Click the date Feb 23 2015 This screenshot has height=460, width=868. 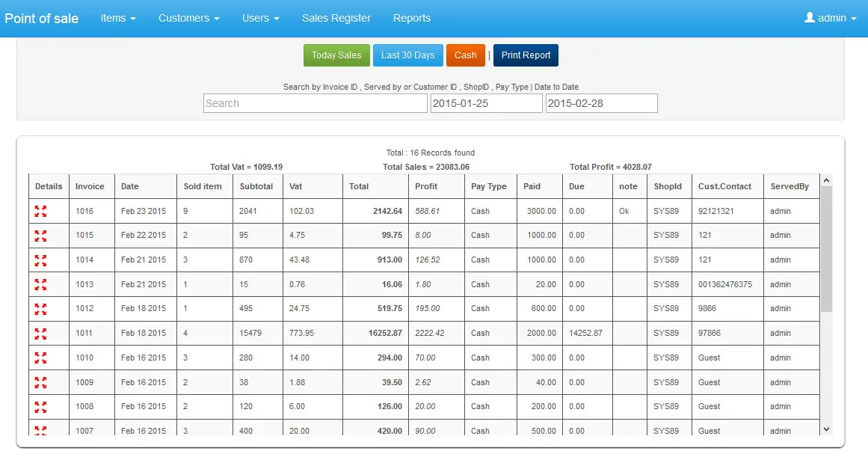pyautogui.click(x=144, y=211)
